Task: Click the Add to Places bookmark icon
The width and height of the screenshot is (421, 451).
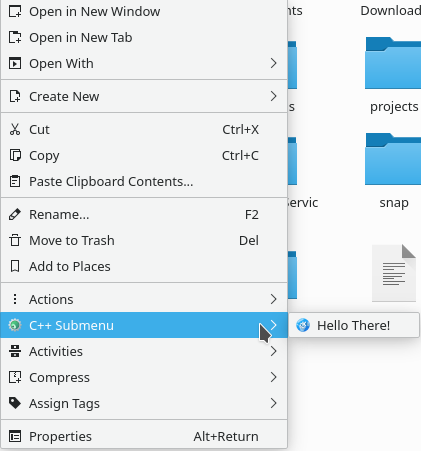Action: pos(15,266)
